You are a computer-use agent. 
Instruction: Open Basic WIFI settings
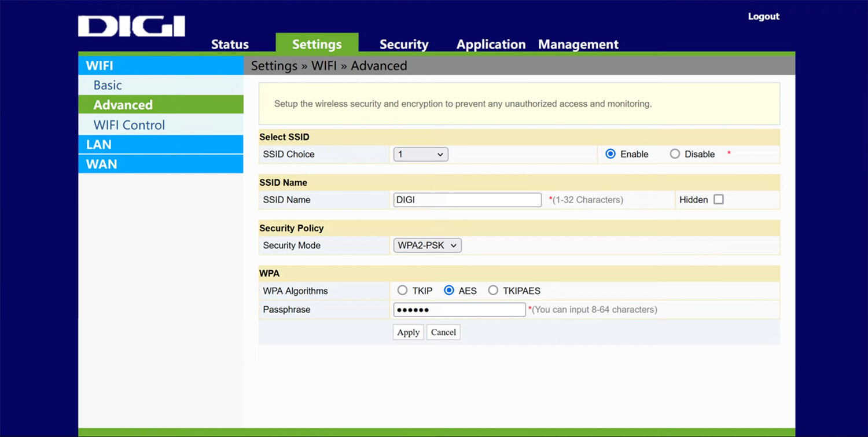point(108,85)
